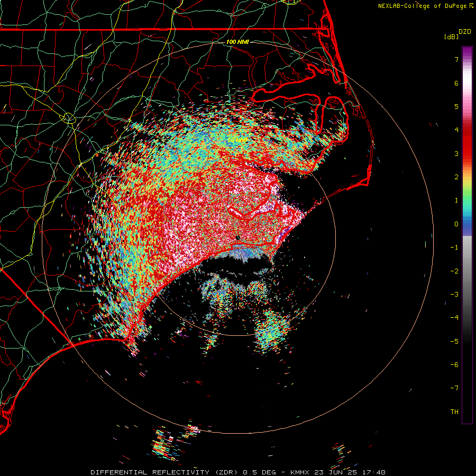Click the 100 NMI range ring label
Screen dimensions: 476x476
[237, 42]
